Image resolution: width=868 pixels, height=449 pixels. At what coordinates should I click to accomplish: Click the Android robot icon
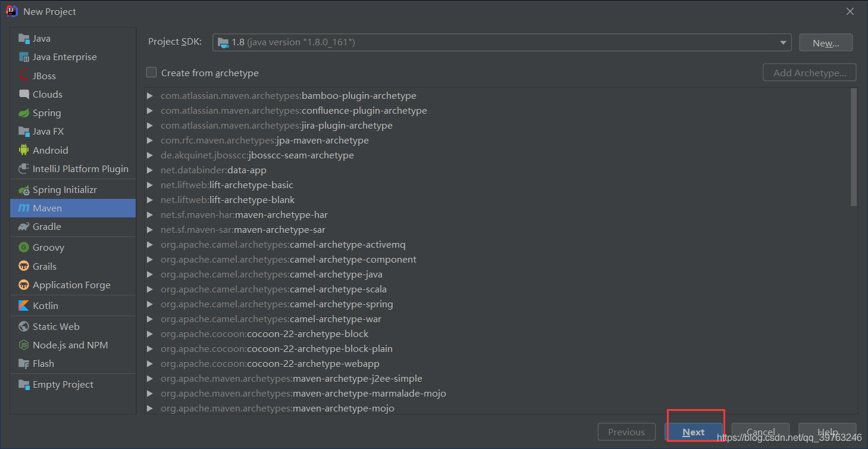(x=24, y=150)
